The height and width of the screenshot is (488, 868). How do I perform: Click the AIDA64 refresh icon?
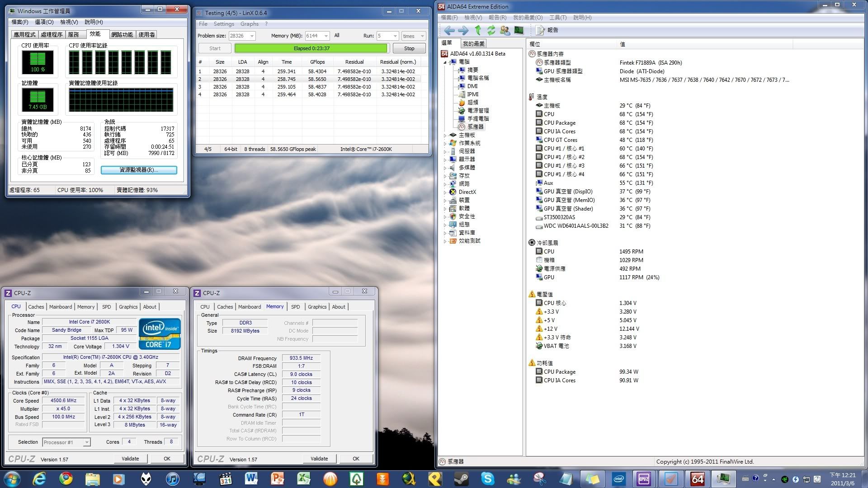491,30
